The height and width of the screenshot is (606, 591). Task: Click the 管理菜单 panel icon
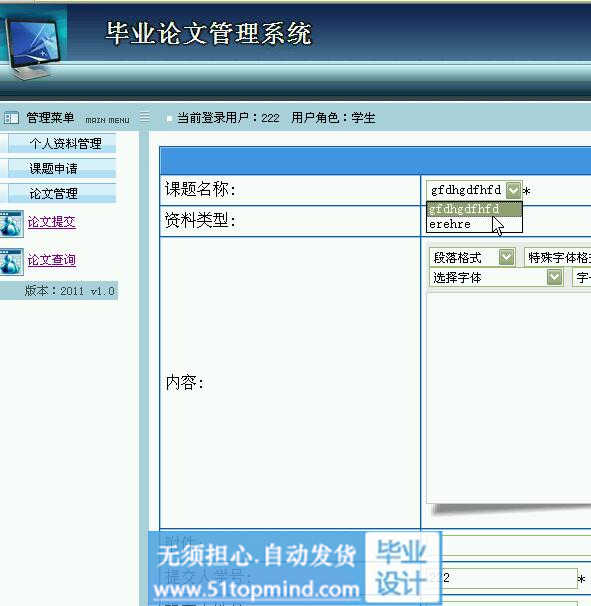coord(11,117)
